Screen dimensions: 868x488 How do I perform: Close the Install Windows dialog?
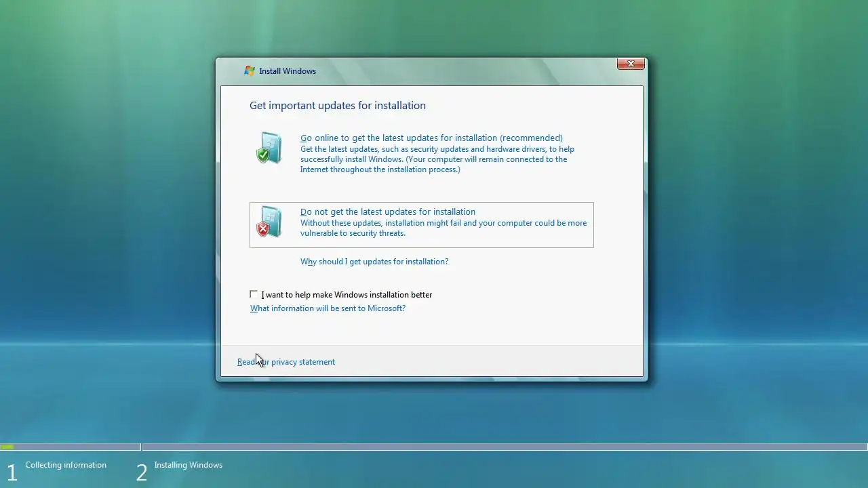pyautogui.click(x=631, y=64)
